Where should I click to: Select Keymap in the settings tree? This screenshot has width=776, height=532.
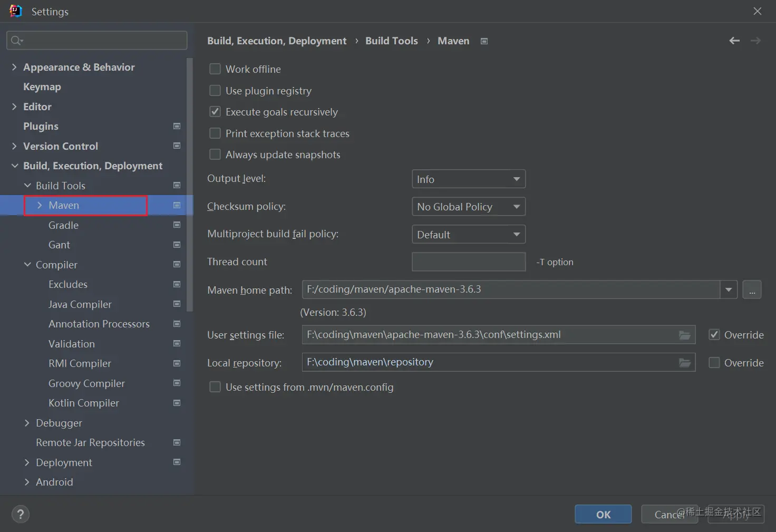coord(42,86)
